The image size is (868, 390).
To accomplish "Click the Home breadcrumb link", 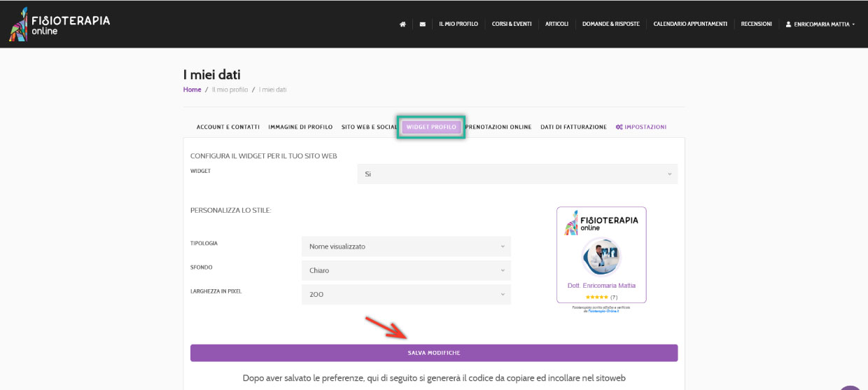I will (x=192, y=90).
